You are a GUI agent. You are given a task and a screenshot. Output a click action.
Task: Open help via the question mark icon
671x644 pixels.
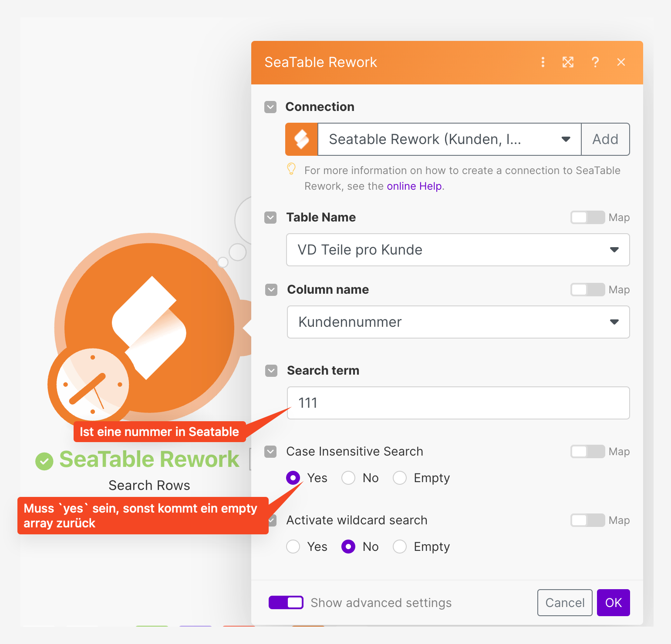pos(595,62)
